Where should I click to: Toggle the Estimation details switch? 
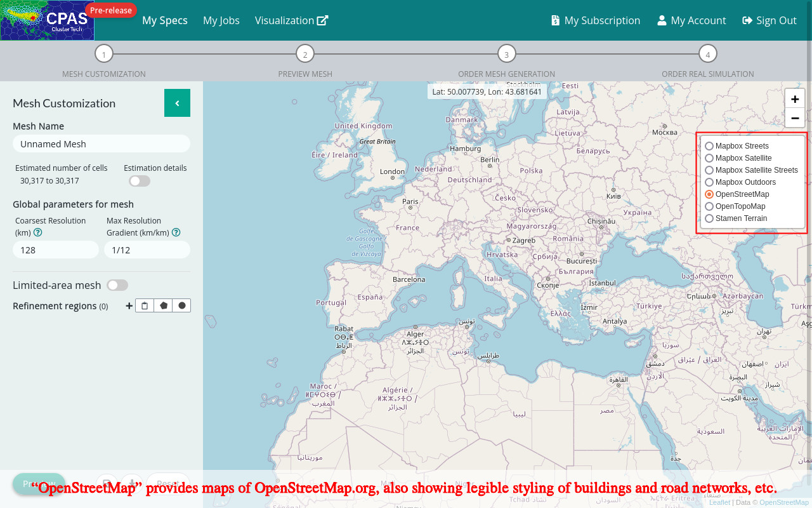tap(140, 181)
